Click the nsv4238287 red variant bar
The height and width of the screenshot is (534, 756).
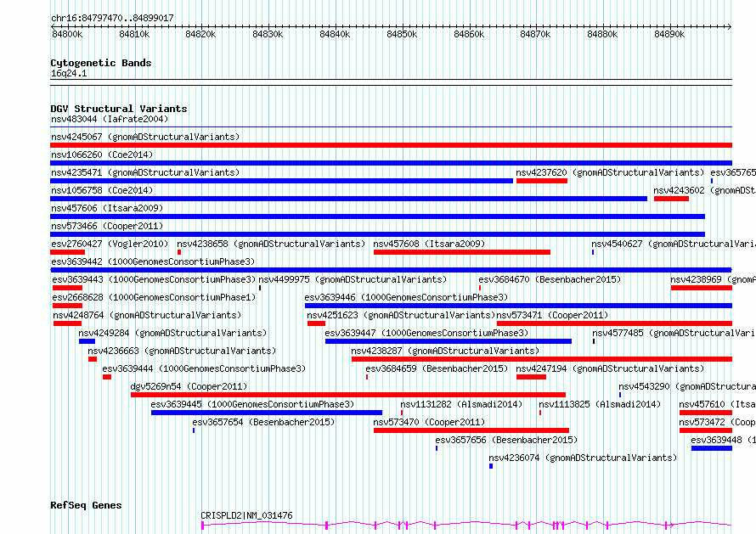(542, 359)
